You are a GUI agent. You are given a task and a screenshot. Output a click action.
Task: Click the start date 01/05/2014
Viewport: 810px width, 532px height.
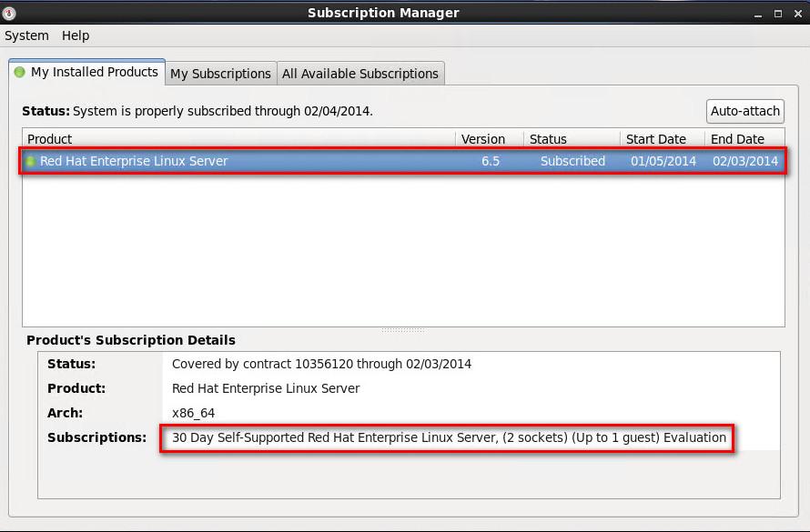point(663,161)
